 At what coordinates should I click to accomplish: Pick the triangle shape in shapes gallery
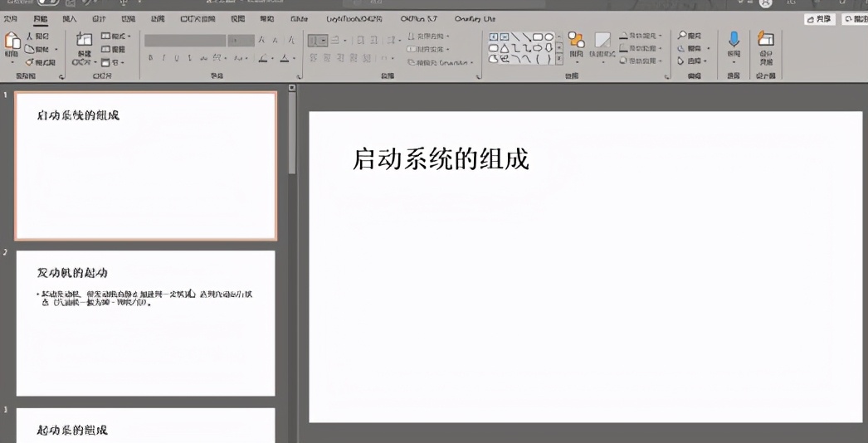tap(505, 47)
